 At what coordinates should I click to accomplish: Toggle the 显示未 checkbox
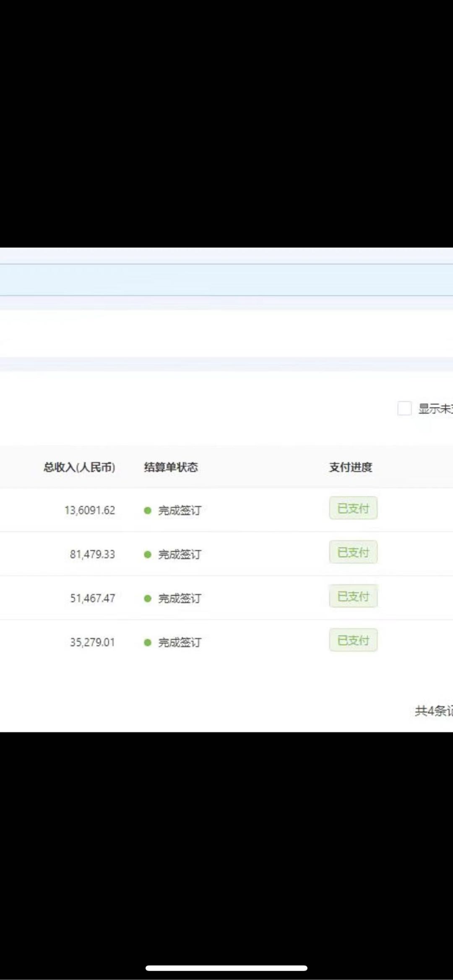click(x=404, y=408)
